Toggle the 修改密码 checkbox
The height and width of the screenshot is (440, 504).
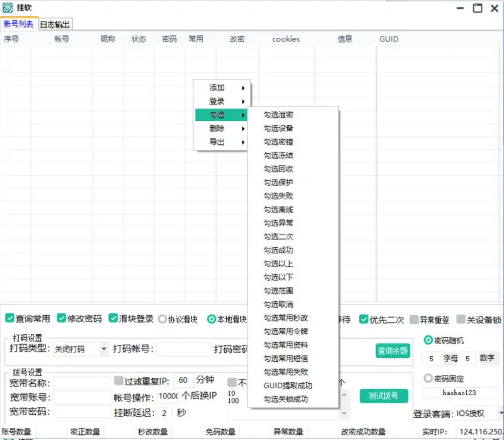61,318
